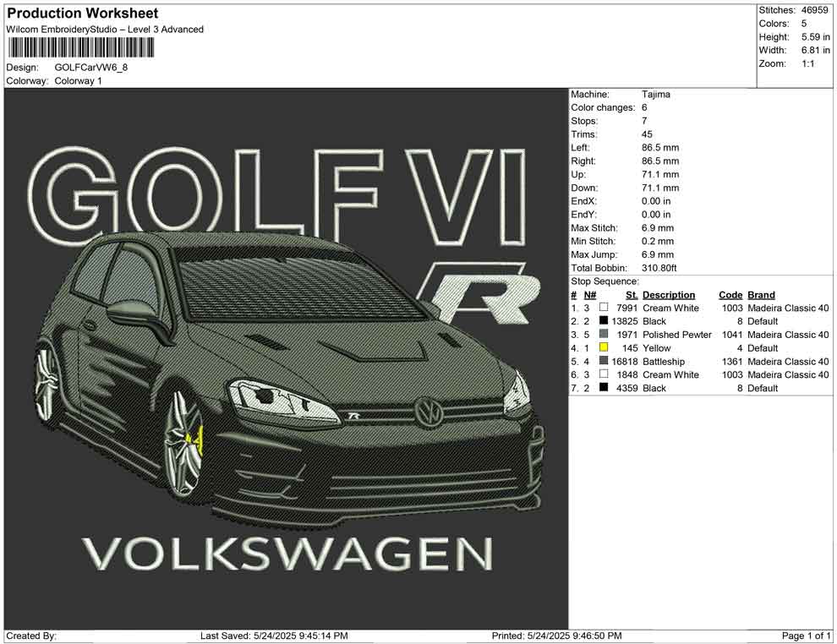
Task: Select the Battleship color swatch
Action: [604, 362]
